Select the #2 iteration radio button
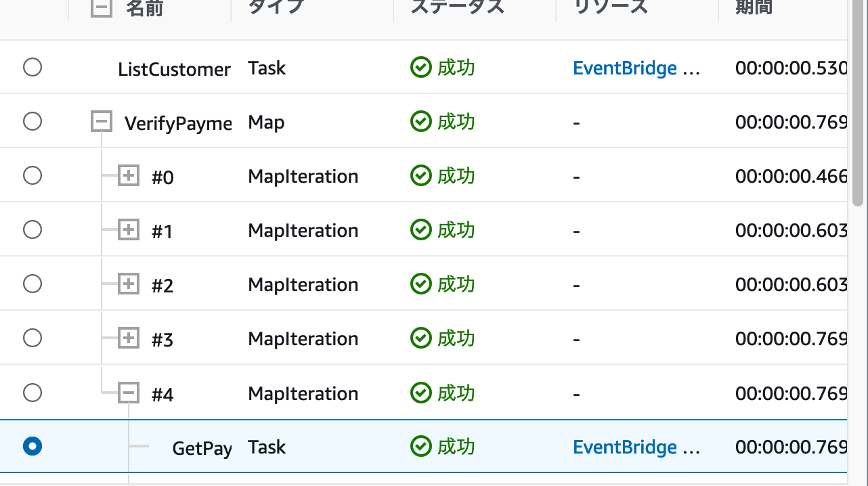This screenshot has width=868, height=486. tap(32, 284)
